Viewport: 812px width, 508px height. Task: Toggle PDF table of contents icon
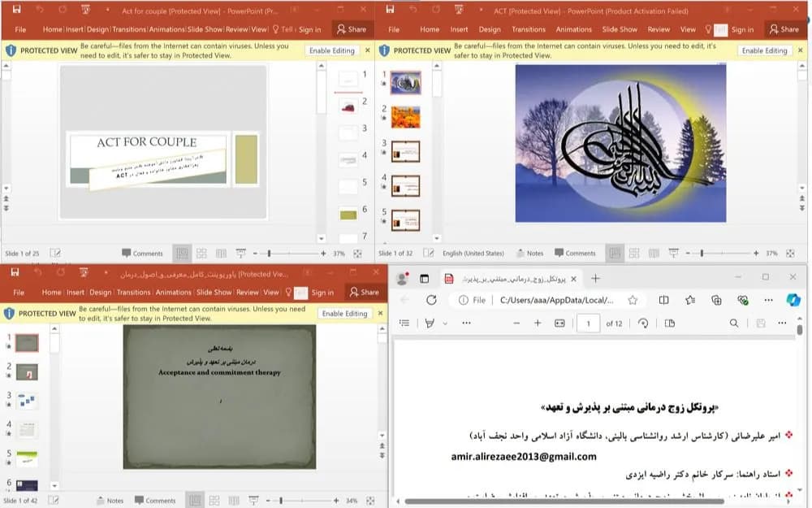point(404,323)
